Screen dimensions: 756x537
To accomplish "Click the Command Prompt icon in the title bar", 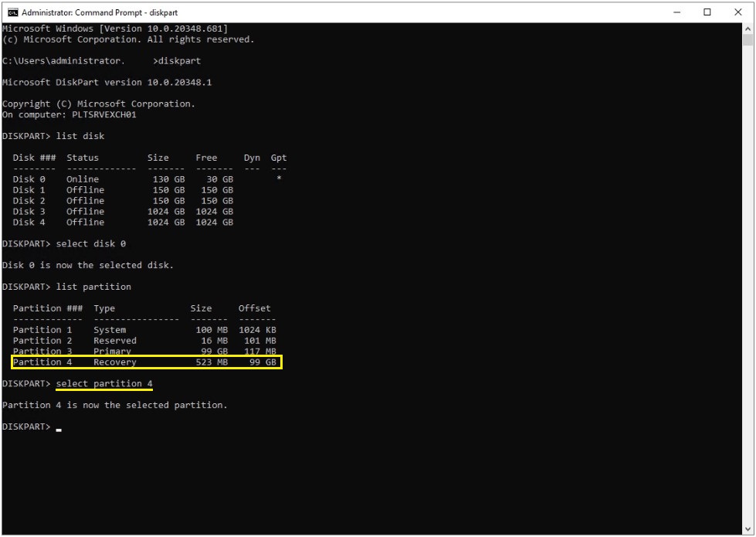I will (13, 12).
